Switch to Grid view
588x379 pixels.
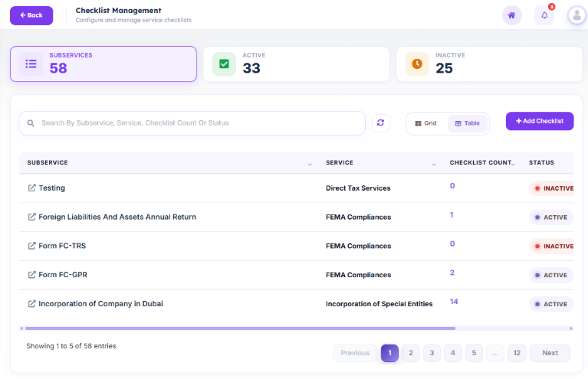point(425,123)
